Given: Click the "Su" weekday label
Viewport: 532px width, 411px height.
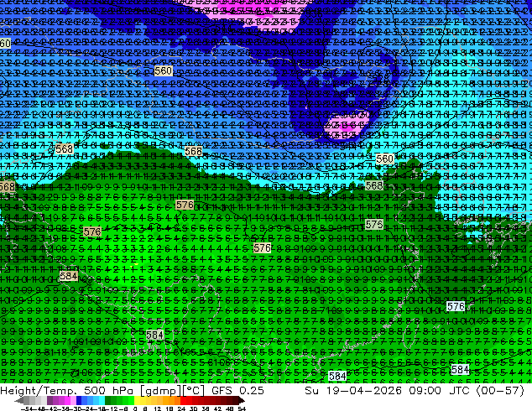Looking at the screenshot, I should 312,390.
